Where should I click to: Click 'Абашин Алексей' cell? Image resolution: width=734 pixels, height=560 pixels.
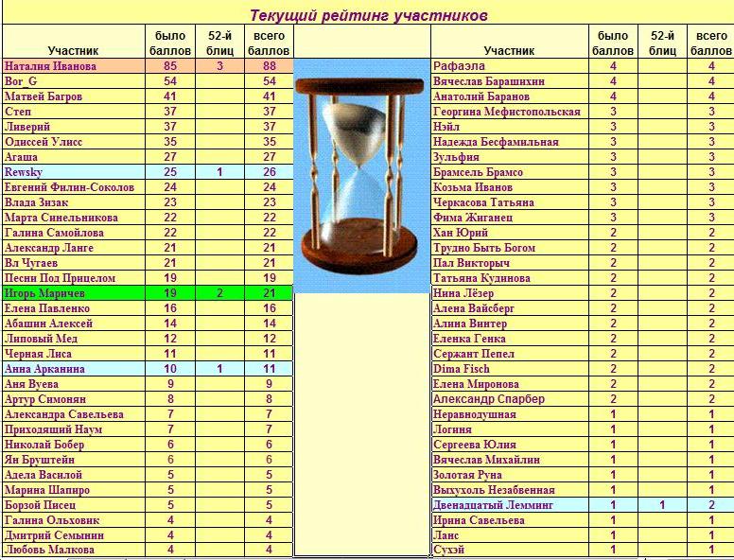(x=74, y=324)
